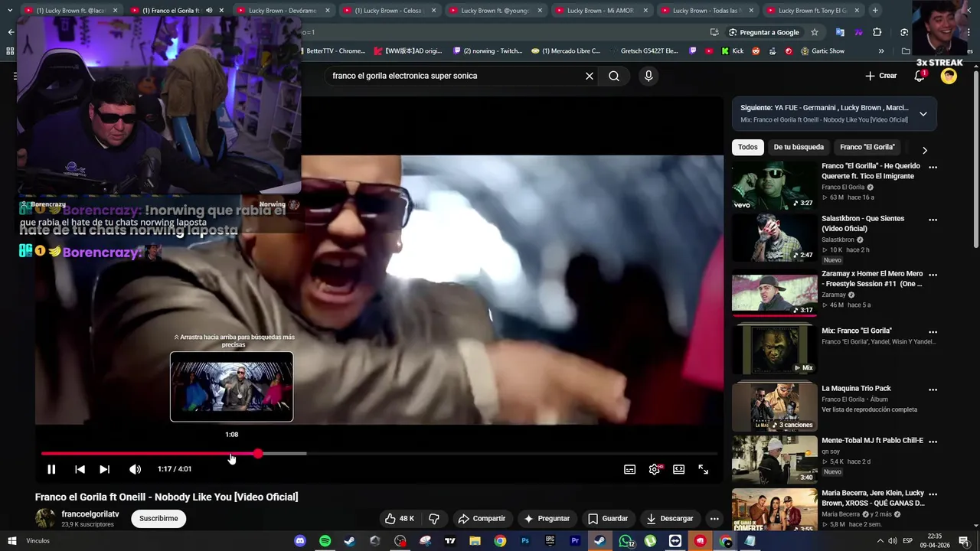Screen dimensions: 980x551
Task: Expand the Siguiente mix playlist panel
Action: click(x=923, y=114)
